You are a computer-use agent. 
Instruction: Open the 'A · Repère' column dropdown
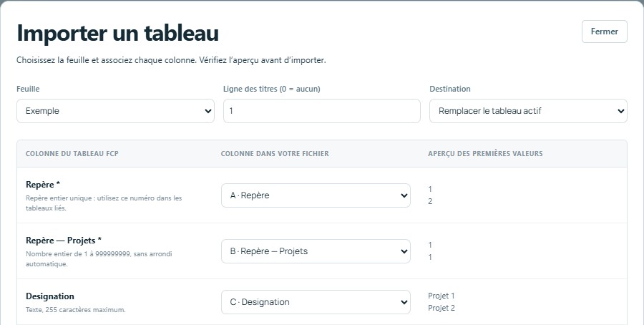316,195
